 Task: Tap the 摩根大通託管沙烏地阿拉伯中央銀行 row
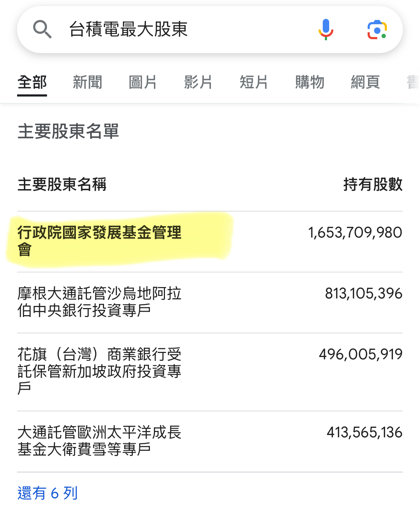coord(210,302)
